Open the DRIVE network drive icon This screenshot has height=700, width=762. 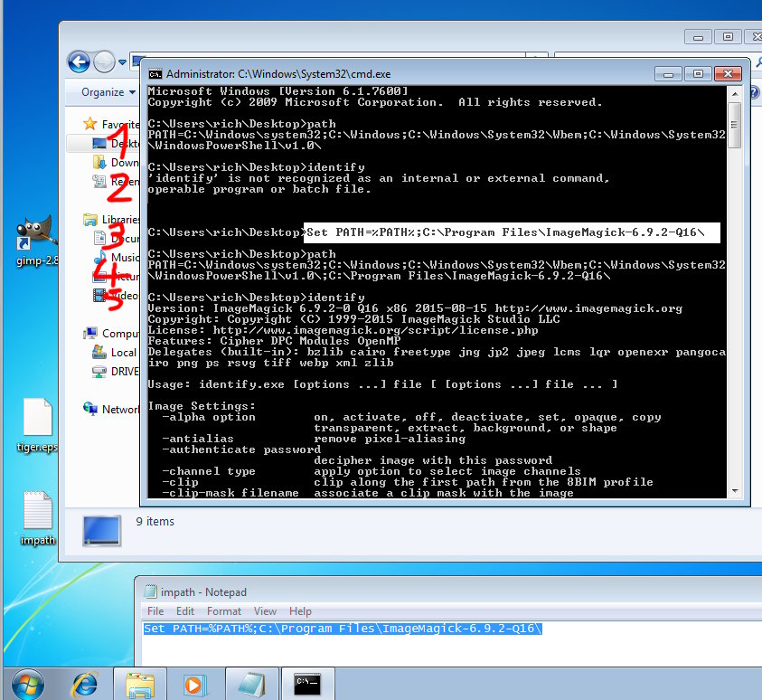99,372
